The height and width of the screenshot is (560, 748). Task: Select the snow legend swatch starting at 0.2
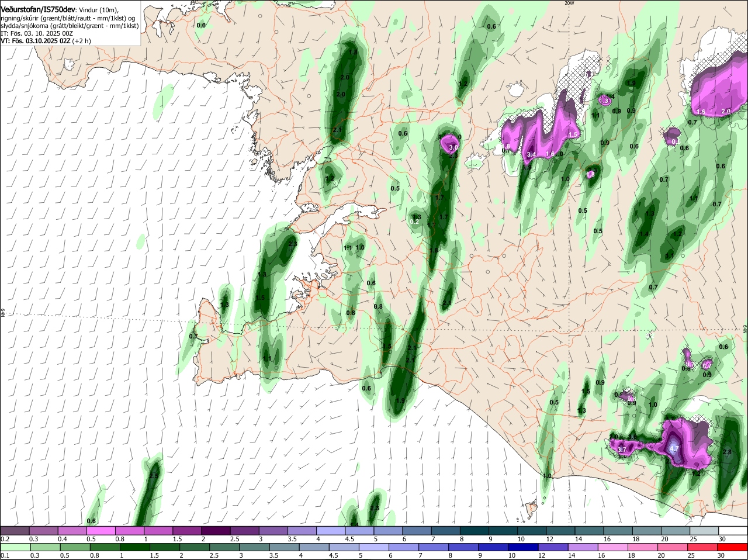15,531
